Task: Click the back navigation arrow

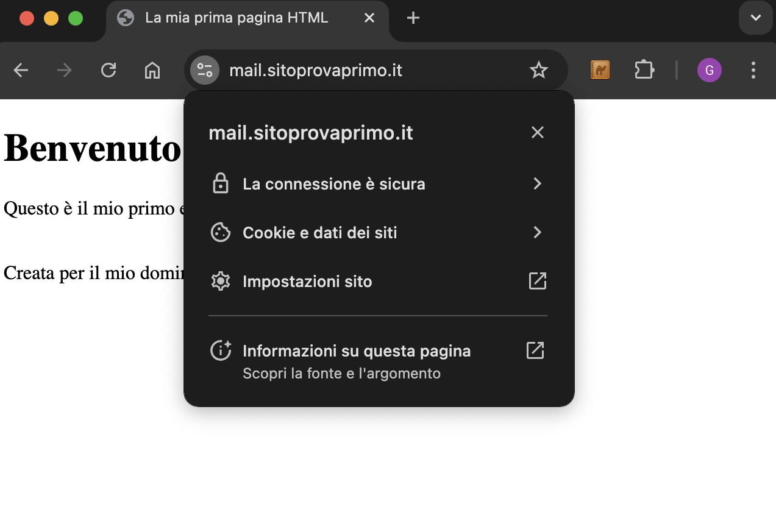Action: pos(21,71)
